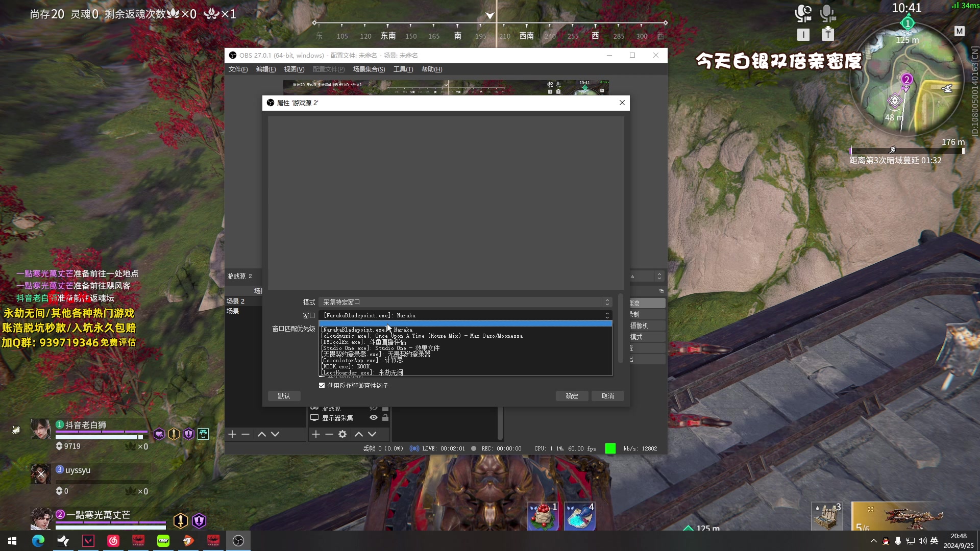The image size is (980, 551).
Task: Open the 文件(F) menu in OBS
Action: pyautogui.click(x=238, y=69)
